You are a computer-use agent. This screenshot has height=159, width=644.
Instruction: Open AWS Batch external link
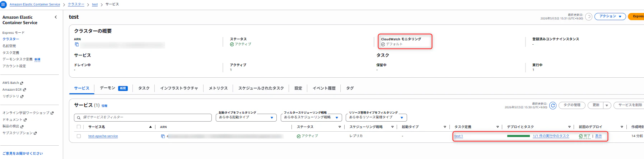click(13, 83)
